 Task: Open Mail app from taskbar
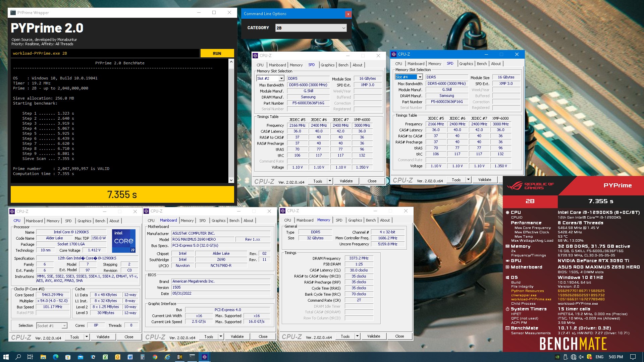pos(80,357)
